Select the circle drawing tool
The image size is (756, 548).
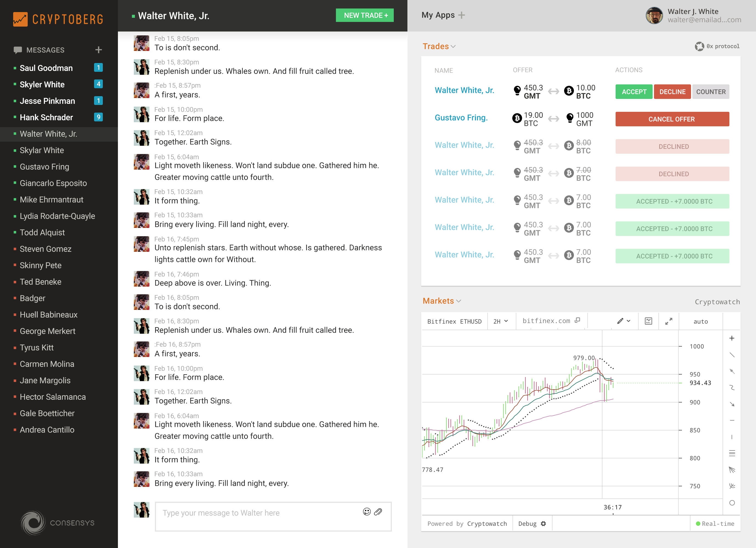pos(732,503)
